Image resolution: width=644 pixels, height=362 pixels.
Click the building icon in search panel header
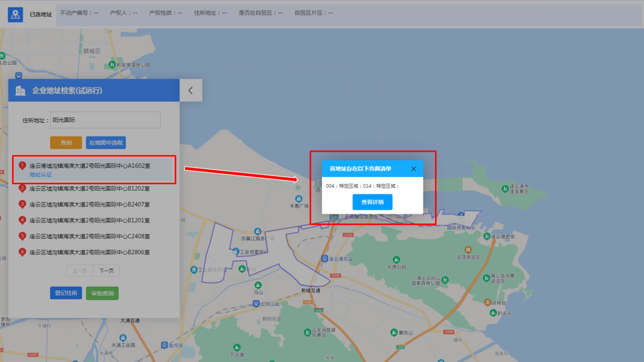pos(20,91)
